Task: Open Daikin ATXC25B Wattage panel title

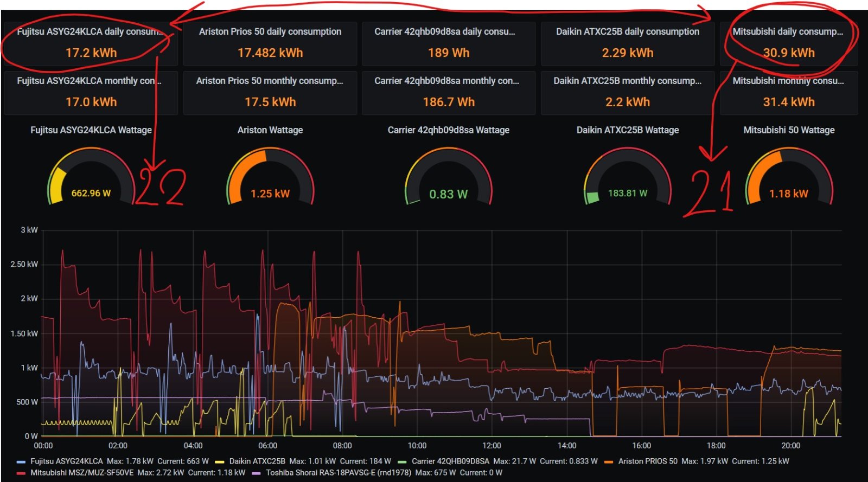Action: click(x=628, y=130)
